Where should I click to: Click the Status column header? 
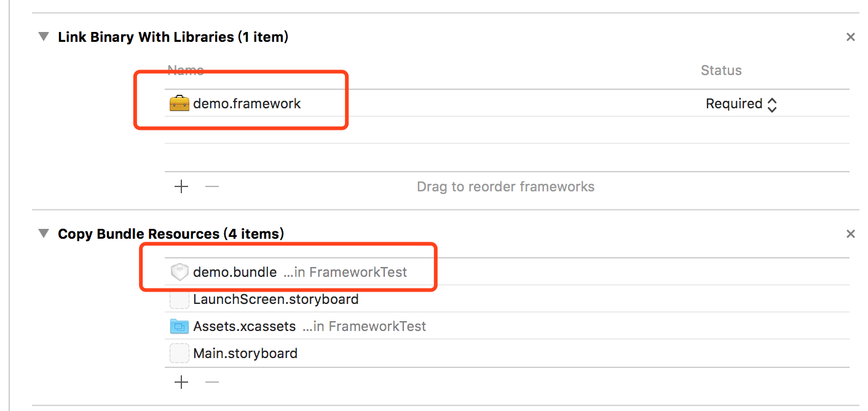point(721,70)
